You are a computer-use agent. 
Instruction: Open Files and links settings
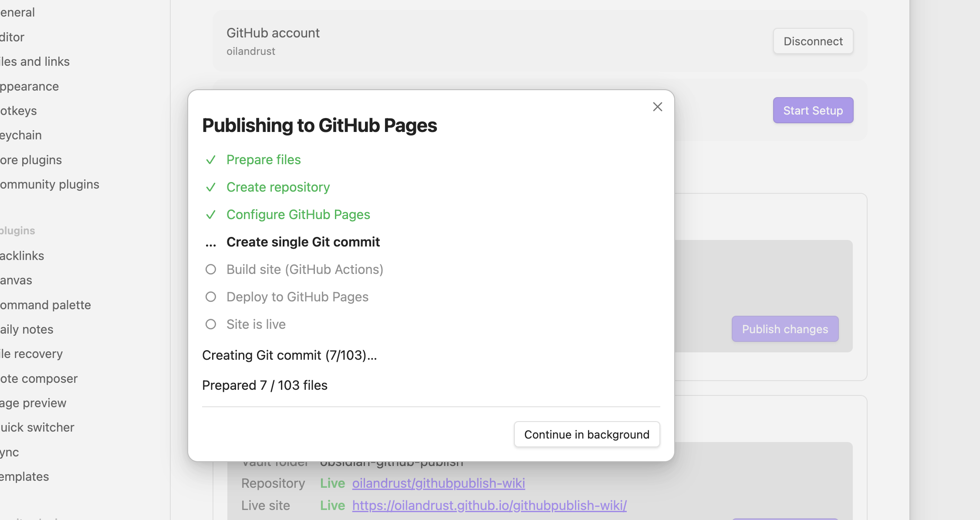pyautogui.click(x=34, y=61)
